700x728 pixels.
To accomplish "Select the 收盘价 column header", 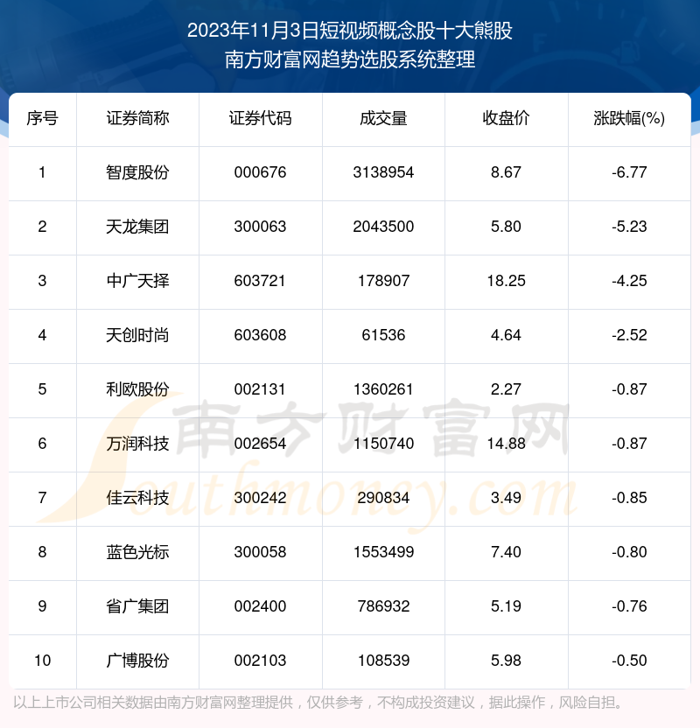I will [506, 119].
